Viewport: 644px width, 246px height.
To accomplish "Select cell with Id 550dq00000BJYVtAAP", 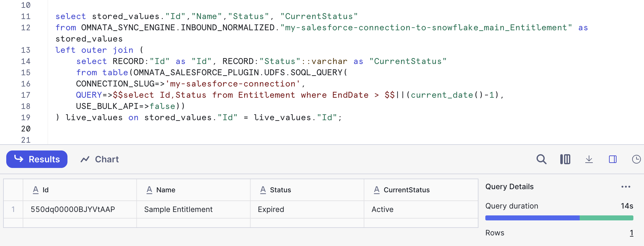I will point(73,209).
